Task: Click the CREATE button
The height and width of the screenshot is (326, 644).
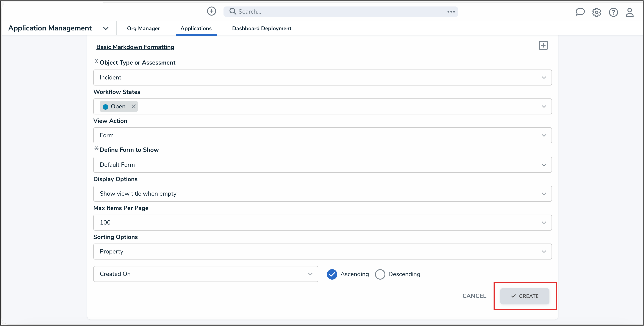Action: [x=525, y=296]
